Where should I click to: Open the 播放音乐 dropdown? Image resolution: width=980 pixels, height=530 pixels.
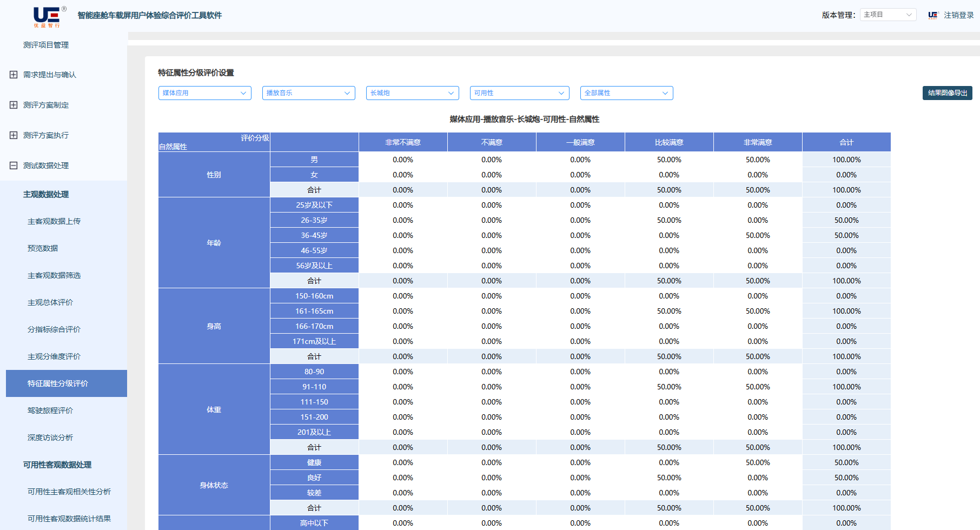(x=309, y=93)
